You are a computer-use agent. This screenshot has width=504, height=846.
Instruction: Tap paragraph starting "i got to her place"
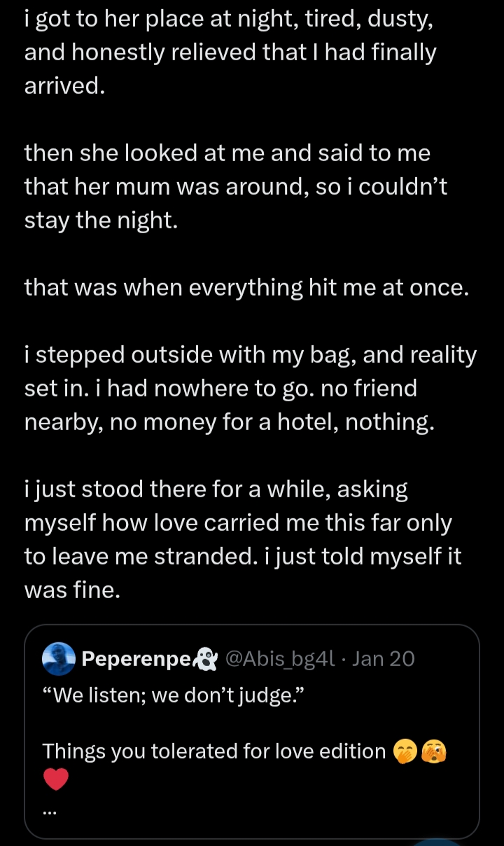(x=230, y=52)
